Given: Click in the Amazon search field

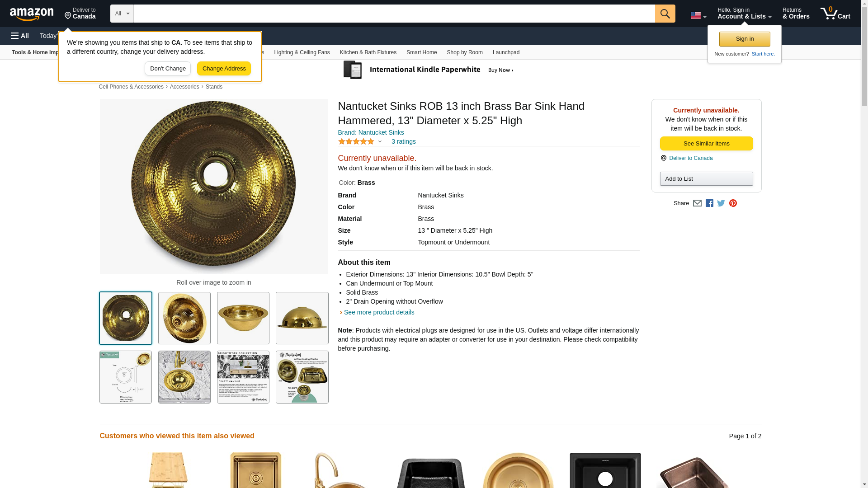Looking at the screenshot, I should tap(394, 14).
